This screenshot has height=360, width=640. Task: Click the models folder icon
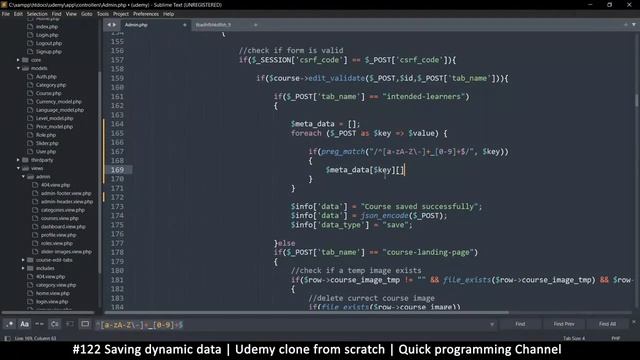pyautogui.click(x=25, y=68)
